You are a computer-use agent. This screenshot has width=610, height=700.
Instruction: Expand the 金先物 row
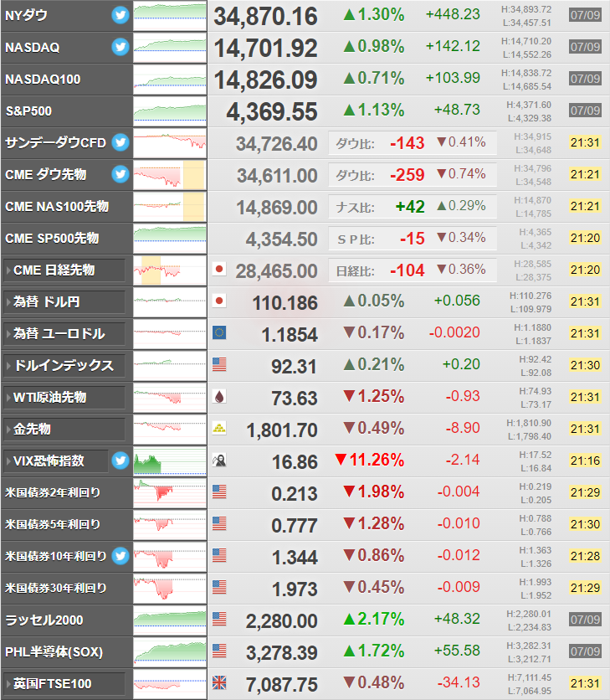click(64, 429)
